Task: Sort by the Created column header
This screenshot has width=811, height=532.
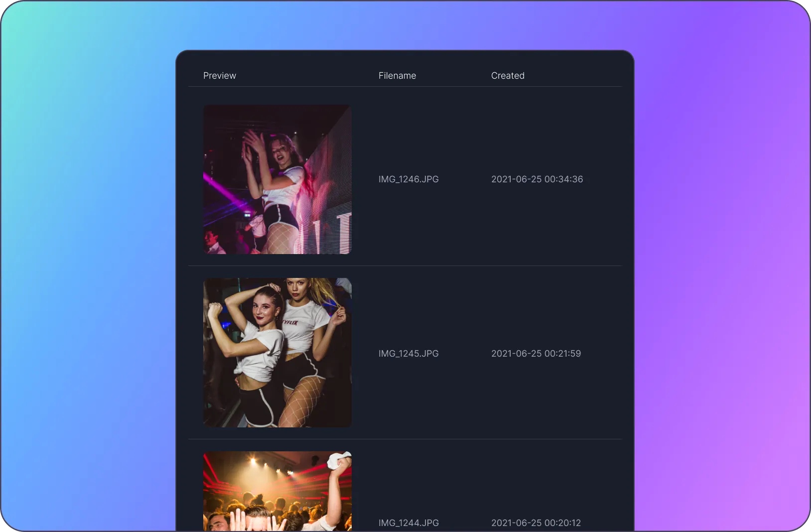Action: coord(508,76)
